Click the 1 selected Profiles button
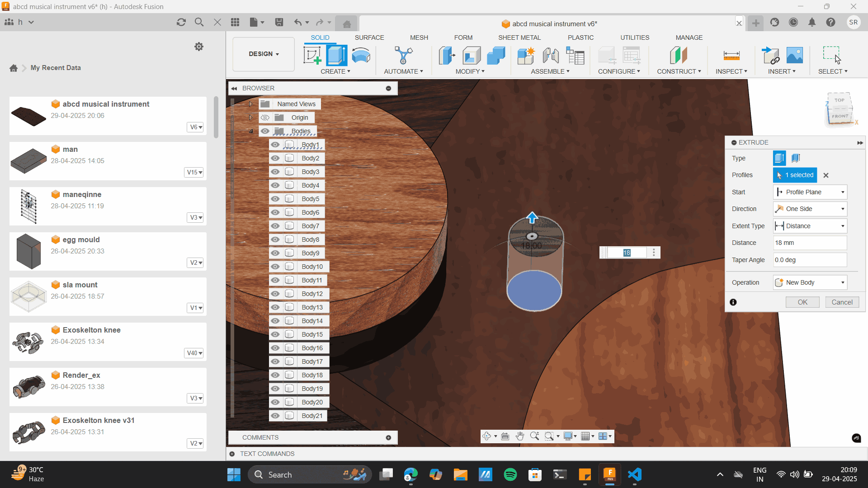The image size is (868, 488). 795,175
